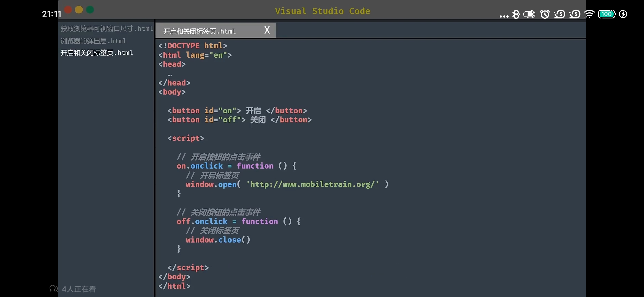Tap the Wi-Fi signal icon

click(589, 14)
